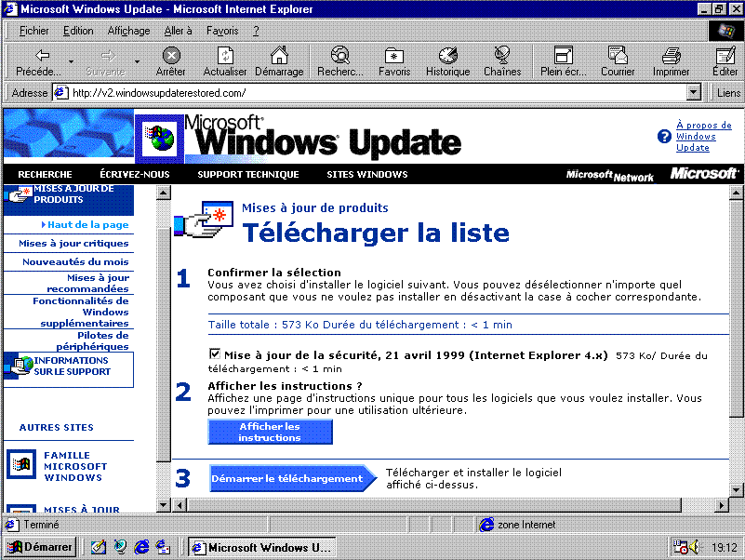745x560 pixels.
Task: Click the main frame scroll down arrow
Action: tap(736, 489)
